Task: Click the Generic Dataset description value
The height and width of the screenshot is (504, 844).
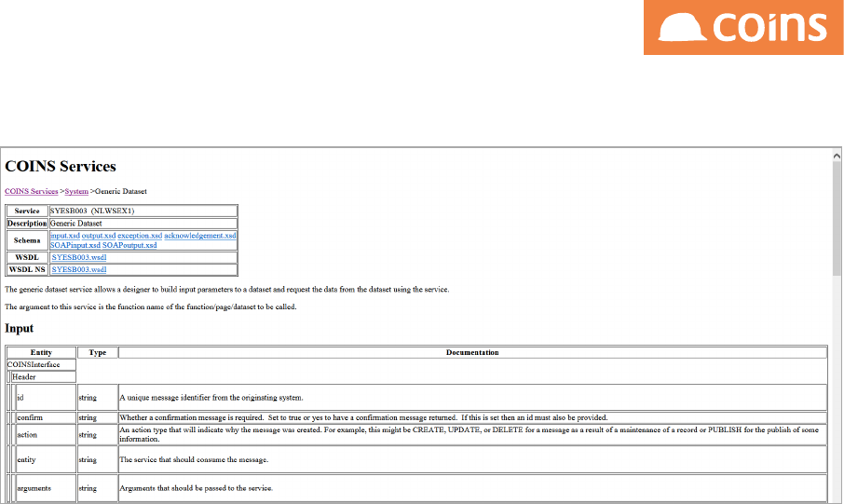Action: tap(143, 223)
